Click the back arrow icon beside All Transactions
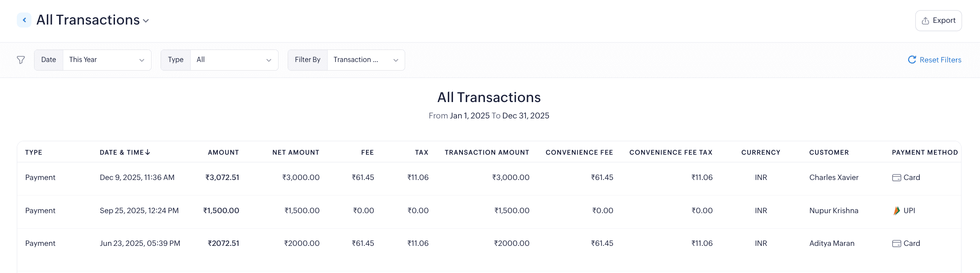 [24, 20]
